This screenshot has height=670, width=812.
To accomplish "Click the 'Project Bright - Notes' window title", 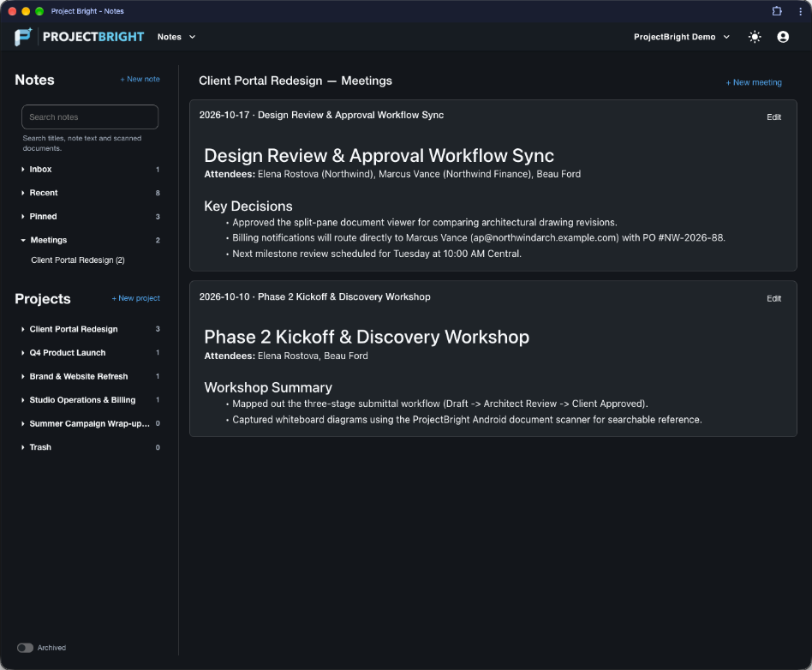I will click(87, 11).
